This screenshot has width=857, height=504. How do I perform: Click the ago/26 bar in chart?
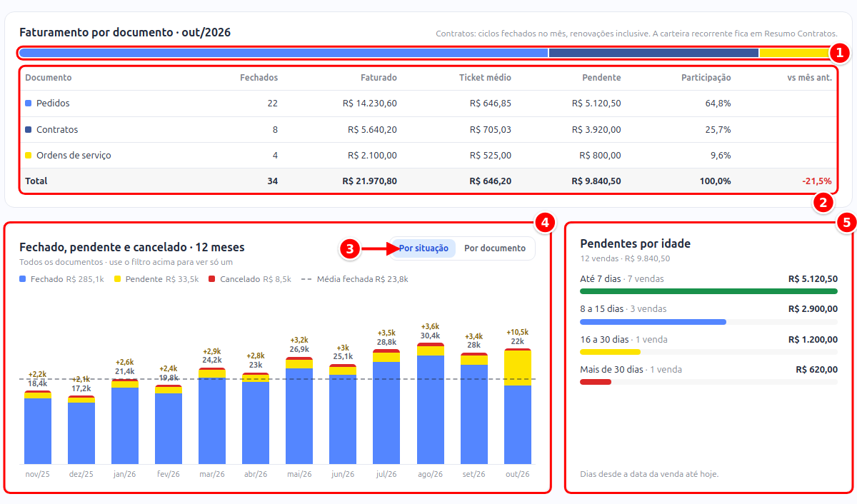pos(431,403)
